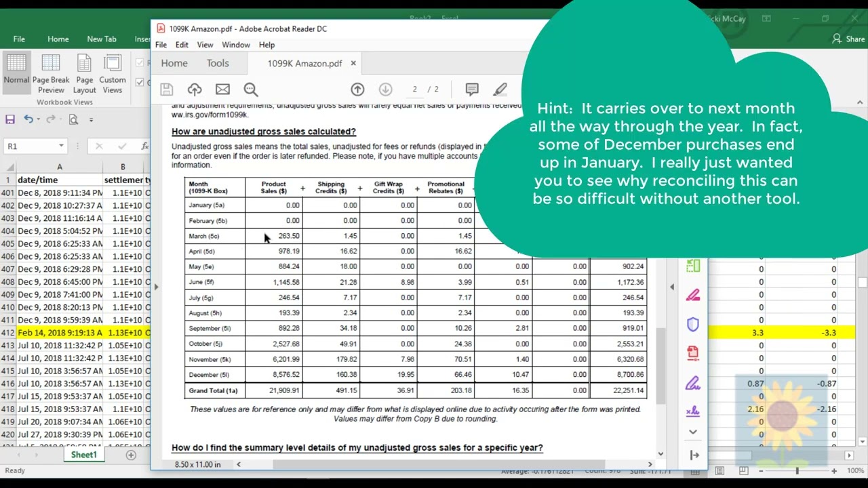
Task: Open Excel New Tab ribbon tab
Action: [x=102, y=39]
